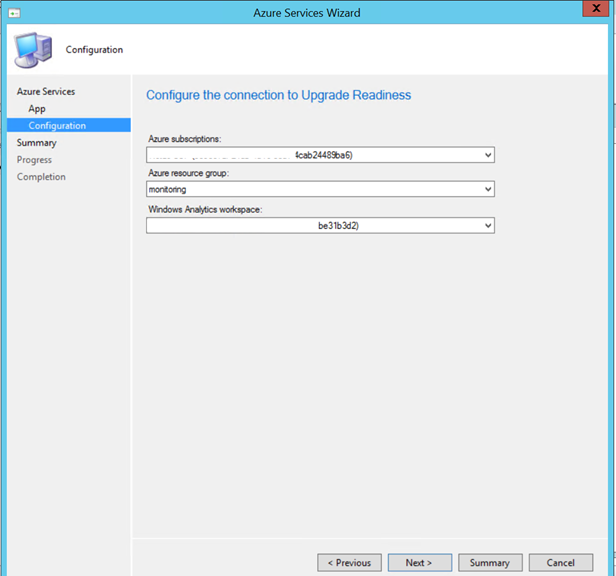Viewport: 616px width, 576px height.
Task: Expand the Azure resource group dropdown arrow
Action: tap(488, 189)
